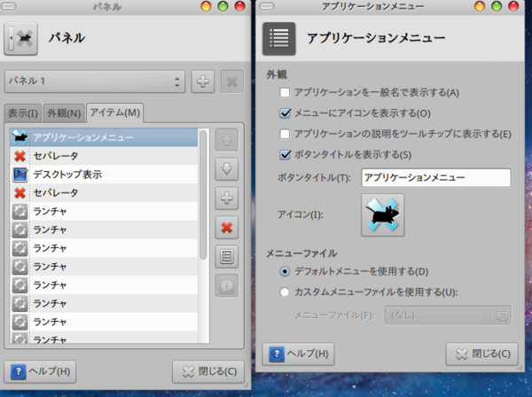
Task: Move selected item up with arrow button
Action: click(x=227, y=140)
